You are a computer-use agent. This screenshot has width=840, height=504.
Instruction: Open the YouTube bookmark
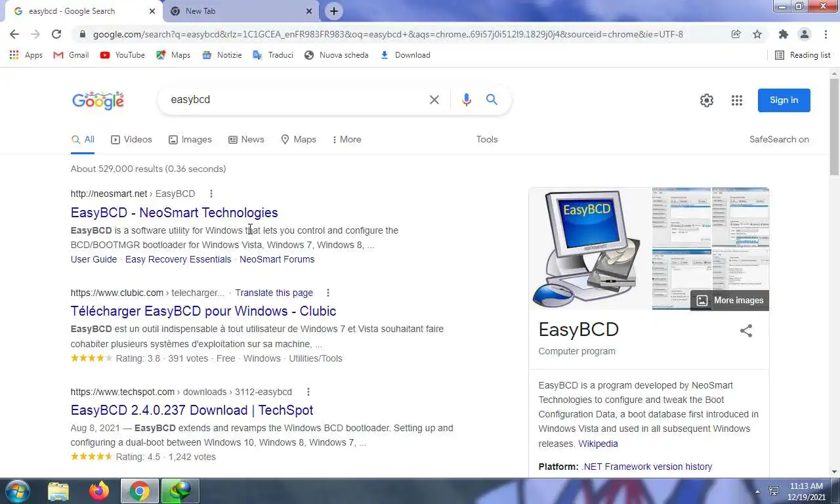pos(123,55)
